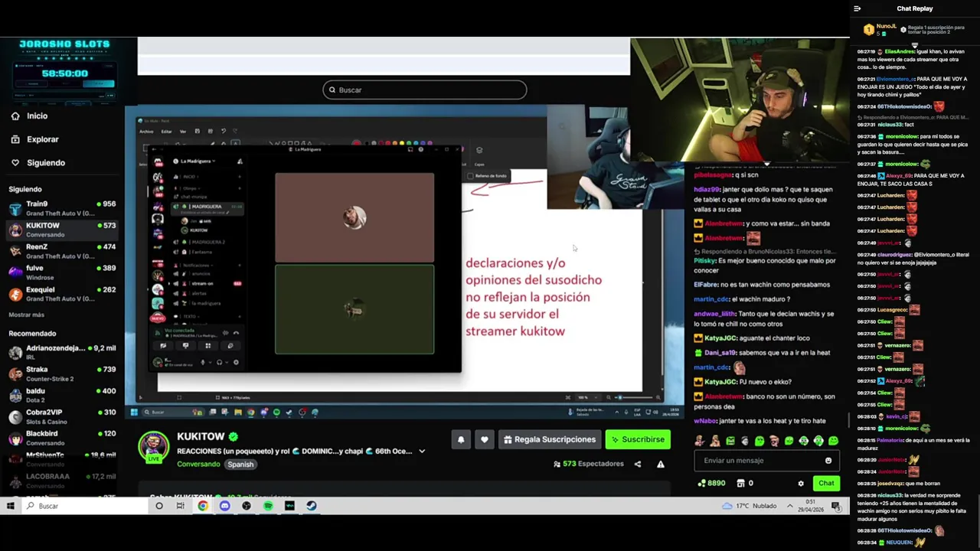The height and width of the screenshot is (551, 980).
Task: Open Task View icon on taskbar
Action: click(181, 506)
